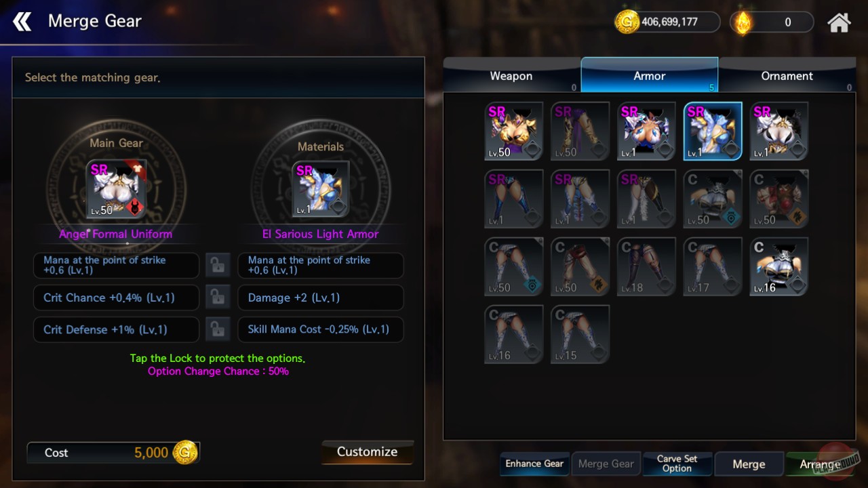The height and width of the screenshot is (488, 868).
Task: Select the El Sarious Light Armor material icon
Action: tap(321, 189)
